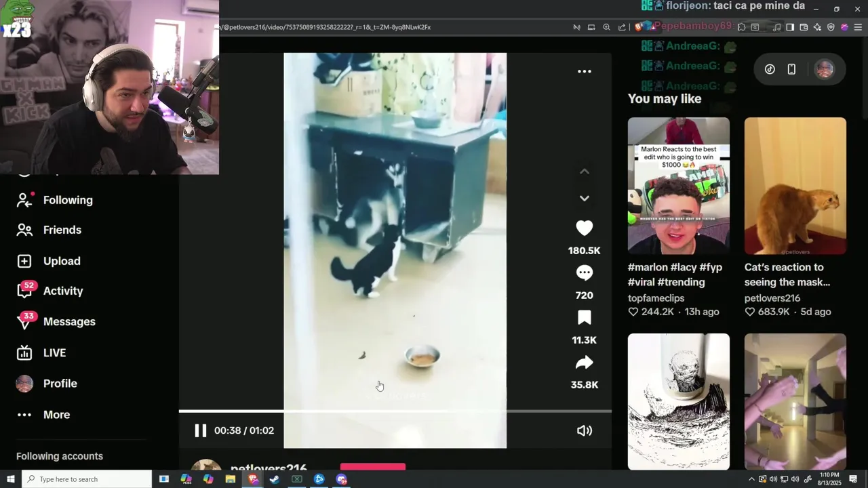Image resolution: width=868 pixels, height=488 pixels.
Task: Open Messages in the sidebar
Action: click(69, 321)
